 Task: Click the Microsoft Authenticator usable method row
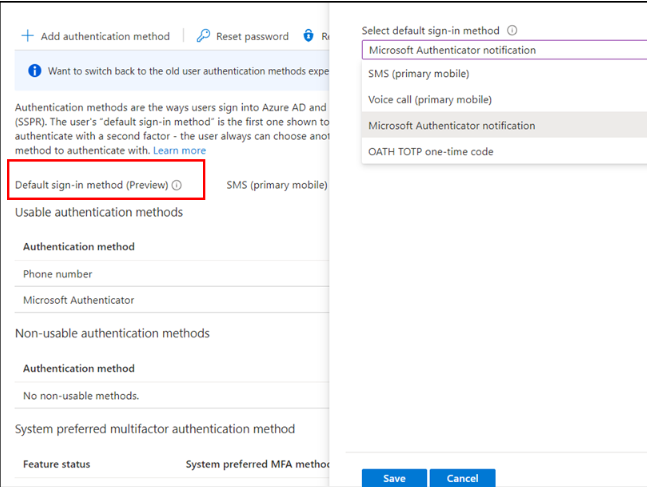coord(79,300)
